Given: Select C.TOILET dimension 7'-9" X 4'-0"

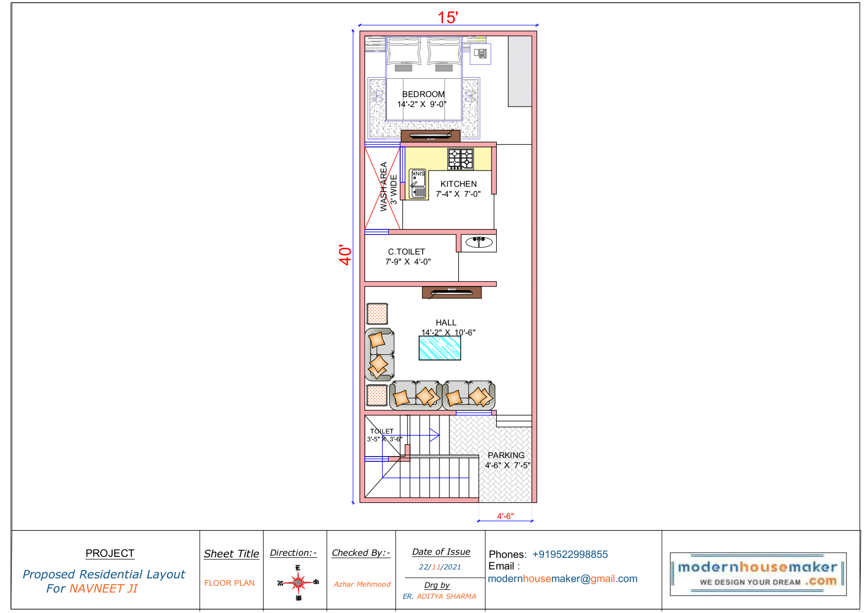Looking at the screenshot, I should point(408,262).
